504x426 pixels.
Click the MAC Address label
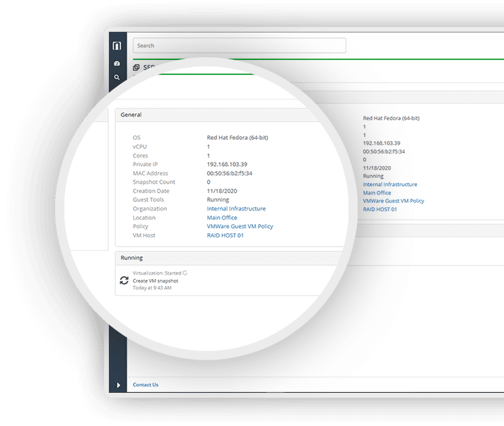[151, 173]
